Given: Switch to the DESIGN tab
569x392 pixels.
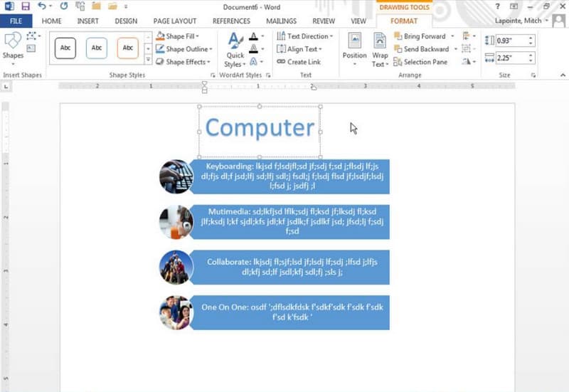Looking at the screenshot, I should click(x=126, y=21).
